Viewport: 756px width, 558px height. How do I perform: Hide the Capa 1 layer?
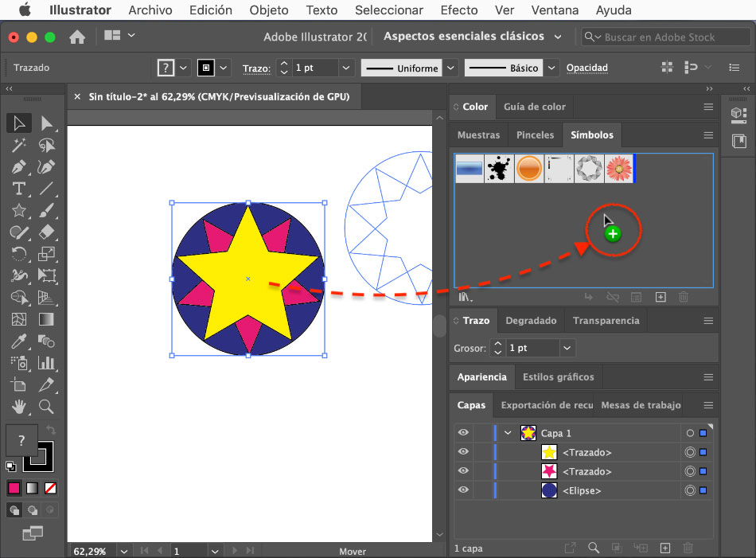(463, 433)
